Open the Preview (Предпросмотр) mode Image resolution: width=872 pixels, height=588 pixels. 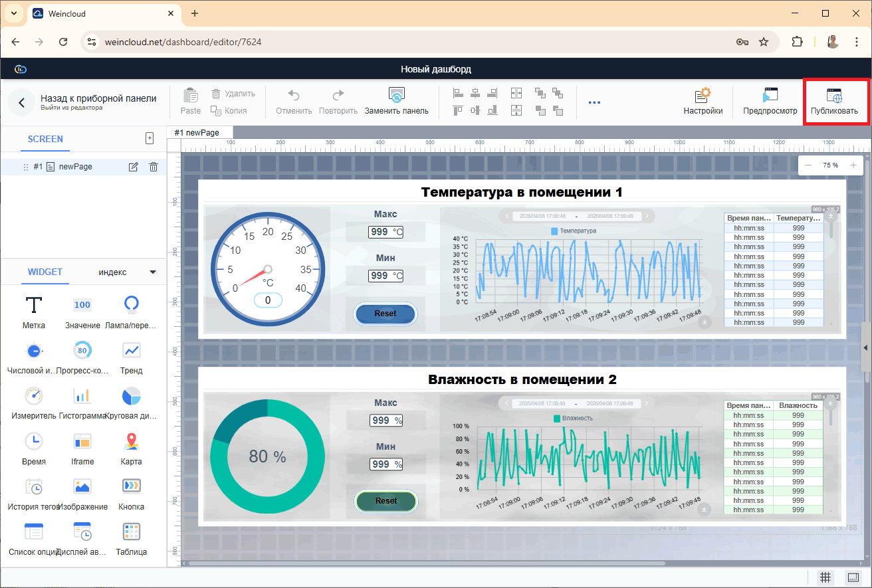point(770,95)
